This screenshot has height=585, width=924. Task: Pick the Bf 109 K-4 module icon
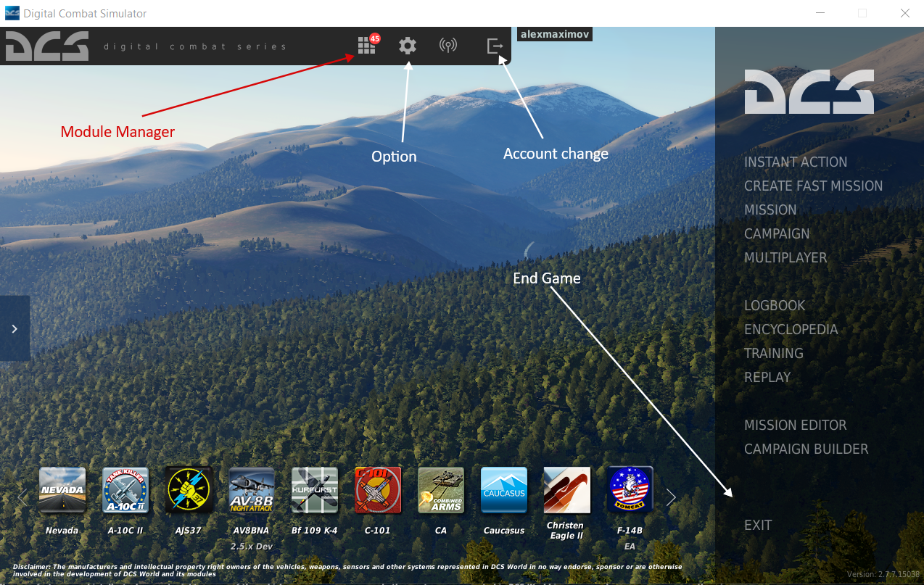tap(315, 491)
